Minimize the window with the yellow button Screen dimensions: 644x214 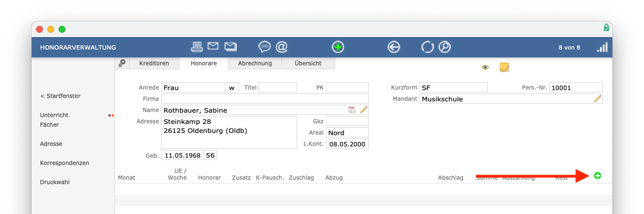51,29
